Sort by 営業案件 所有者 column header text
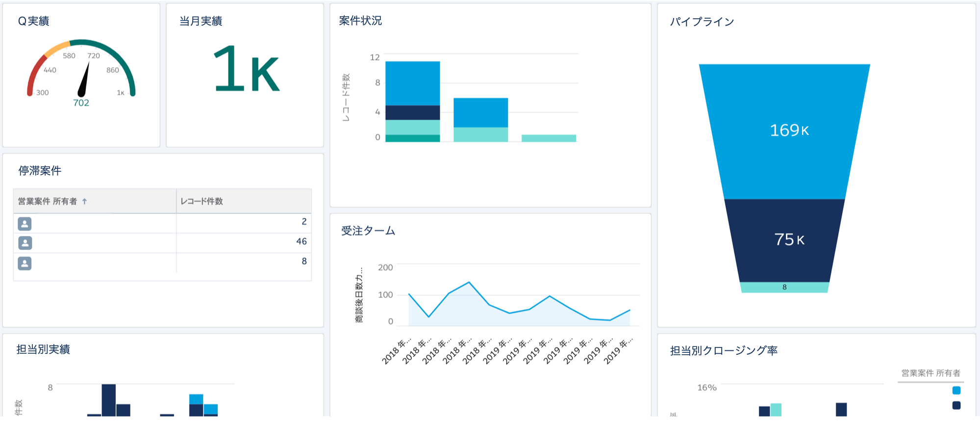Screen dimensions: 980x423 [x=48, y=201]
